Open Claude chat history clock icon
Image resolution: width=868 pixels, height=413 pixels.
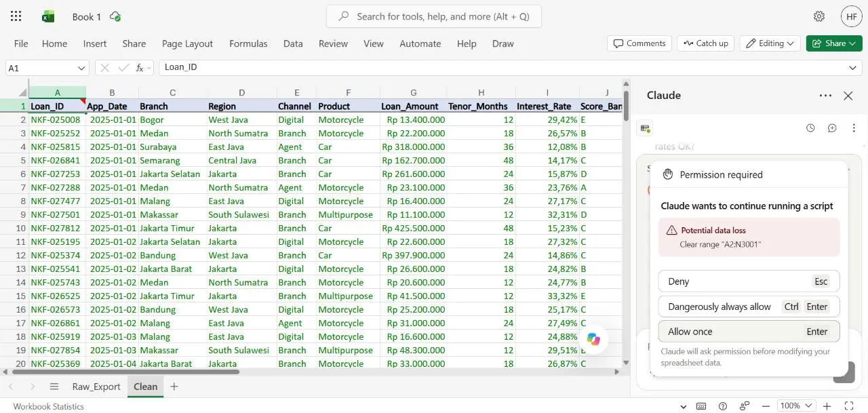[810, 128]
